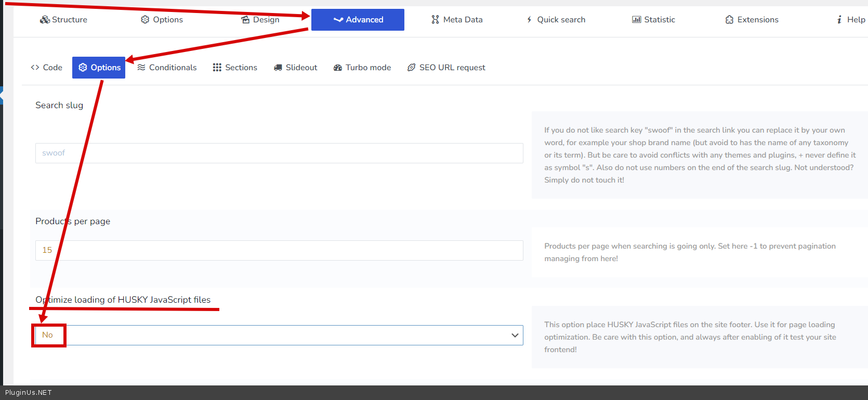868x400 pixels.
Task: Click the Extensions puzzle icon
Action: 729,20
